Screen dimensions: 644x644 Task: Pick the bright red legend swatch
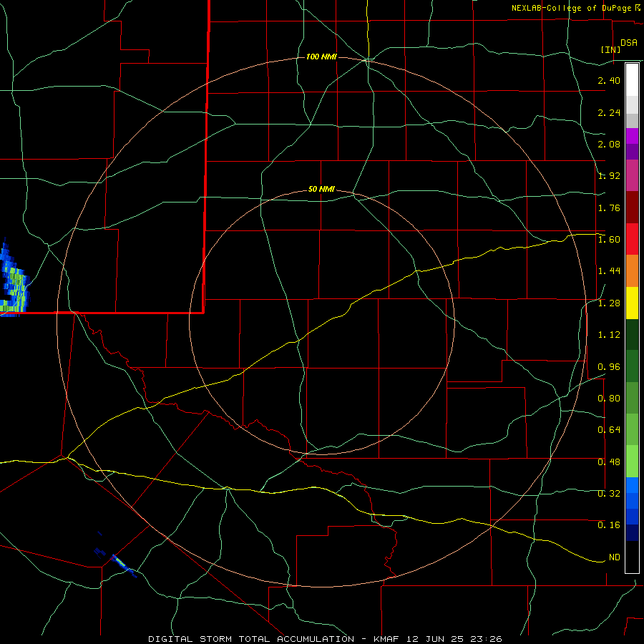(632, 239)
